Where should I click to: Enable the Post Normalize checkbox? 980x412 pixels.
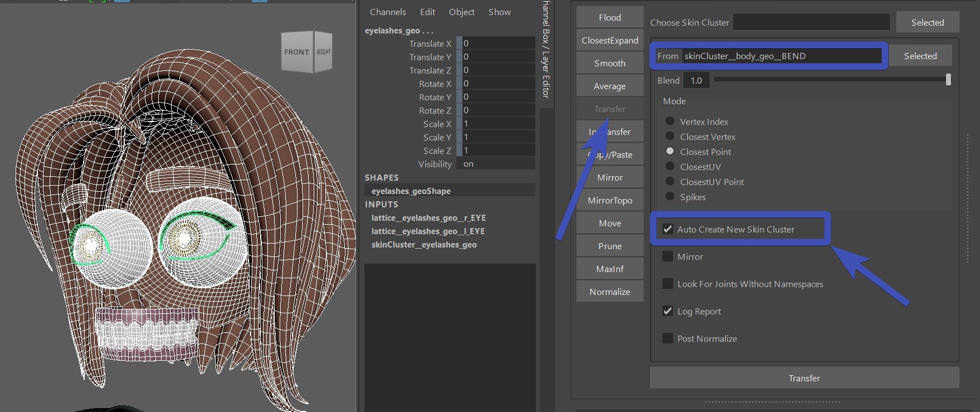pyautogui.click(x=667, y=338)
